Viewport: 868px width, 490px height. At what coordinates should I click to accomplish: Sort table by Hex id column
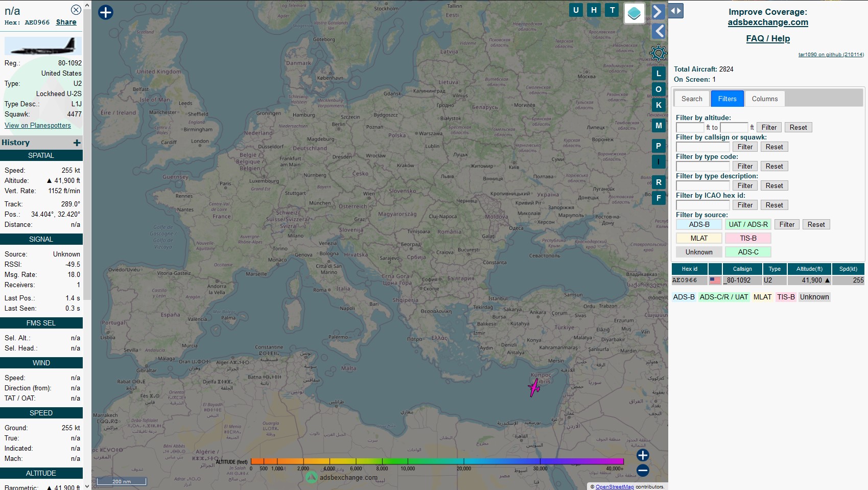click(x=689, y=269)
